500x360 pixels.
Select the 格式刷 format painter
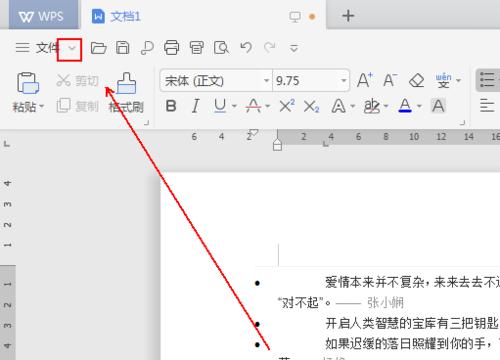[x=126, y=93]
